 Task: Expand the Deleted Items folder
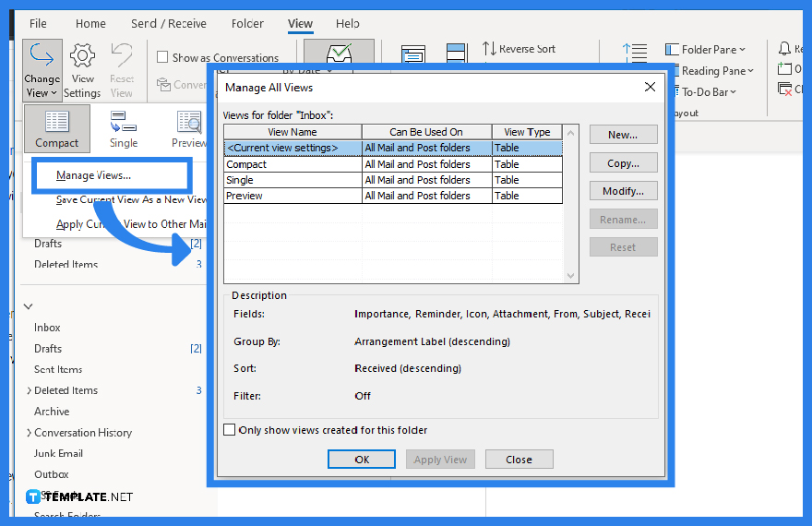(30, 391)
